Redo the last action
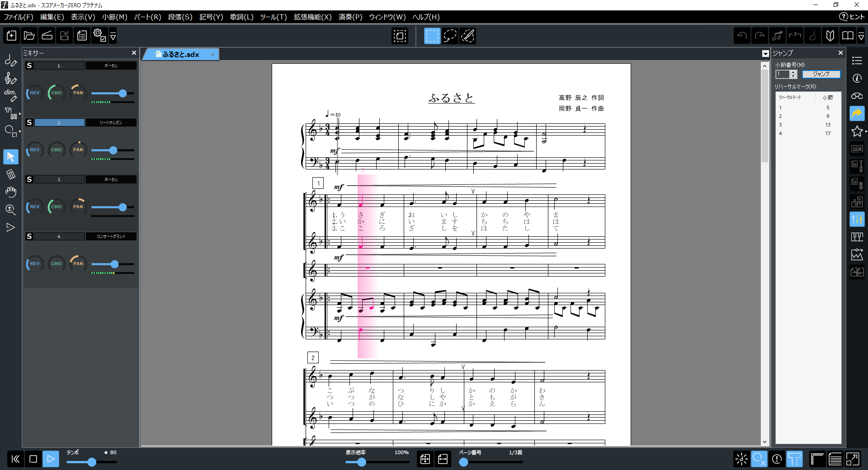The width and height of the screenshot is (868, 470). point(759,36)
